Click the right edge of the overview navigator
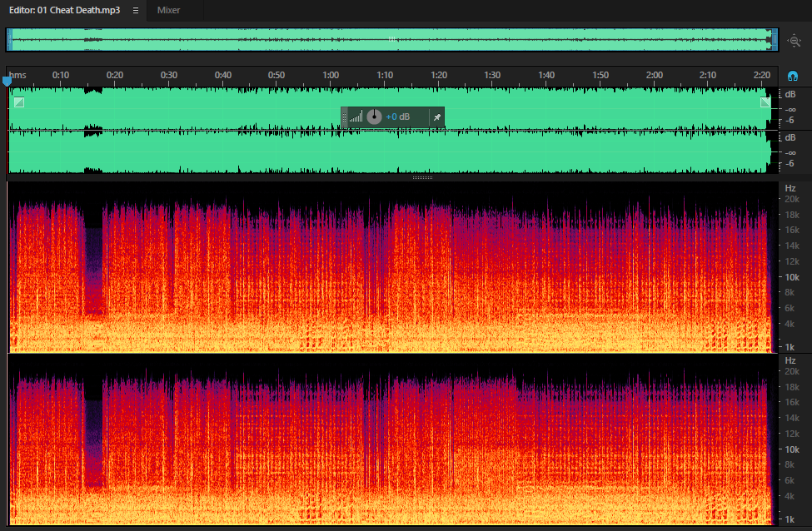 tap(775, 40)
